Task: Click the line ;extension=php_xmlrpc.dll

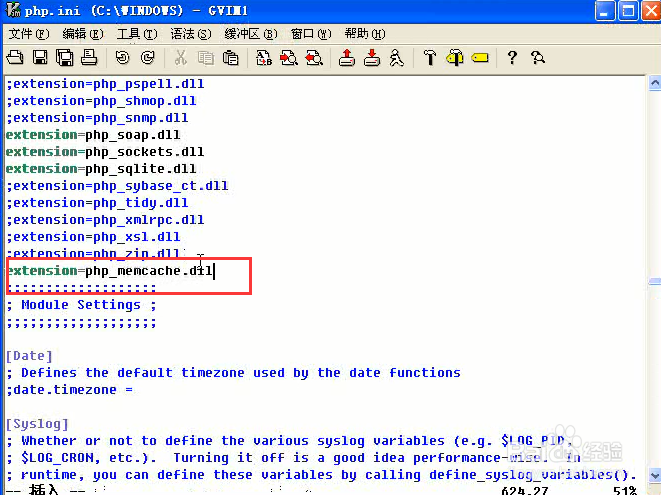Action: (105, 220)
